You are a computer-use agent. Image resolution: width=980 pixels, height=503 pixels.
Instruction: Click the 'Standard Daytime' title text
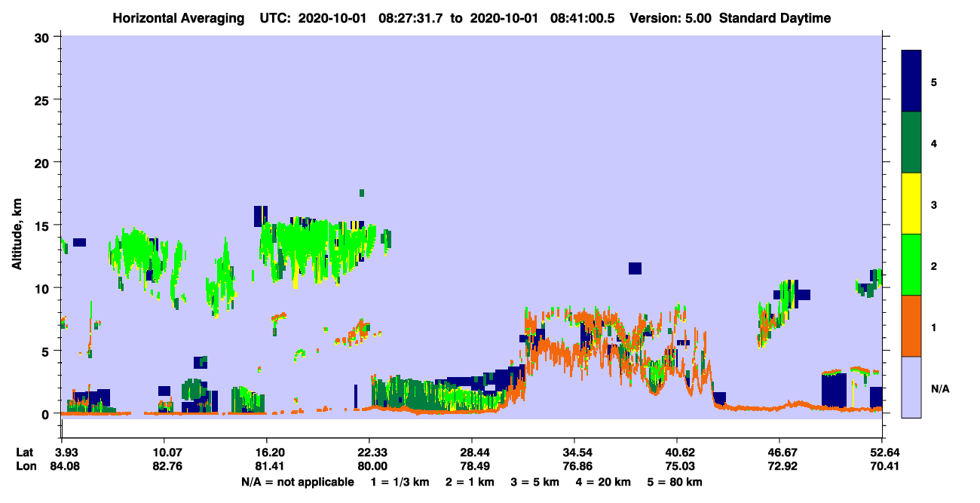click(775, 18)
